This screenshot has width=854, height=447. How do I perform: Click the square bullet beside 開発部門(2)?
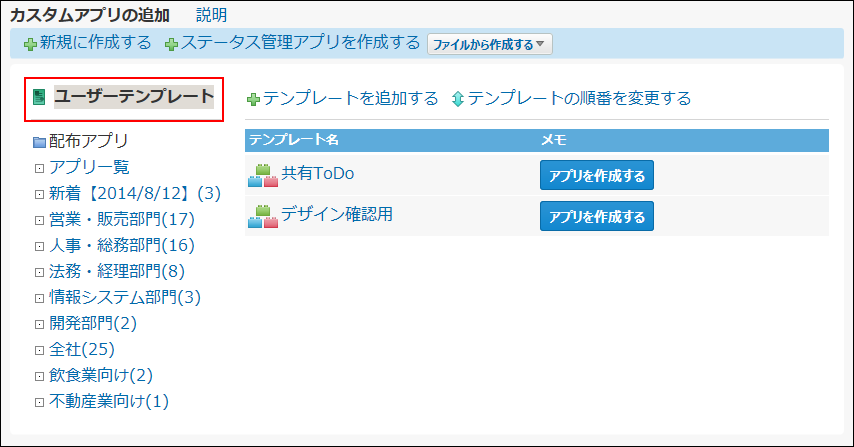pos(39,324)
